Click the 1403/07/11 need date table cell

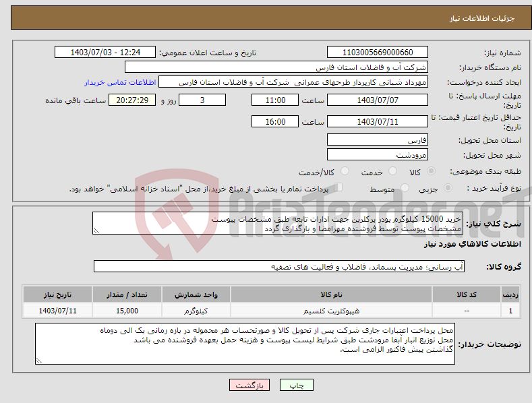tap(58, 311)
